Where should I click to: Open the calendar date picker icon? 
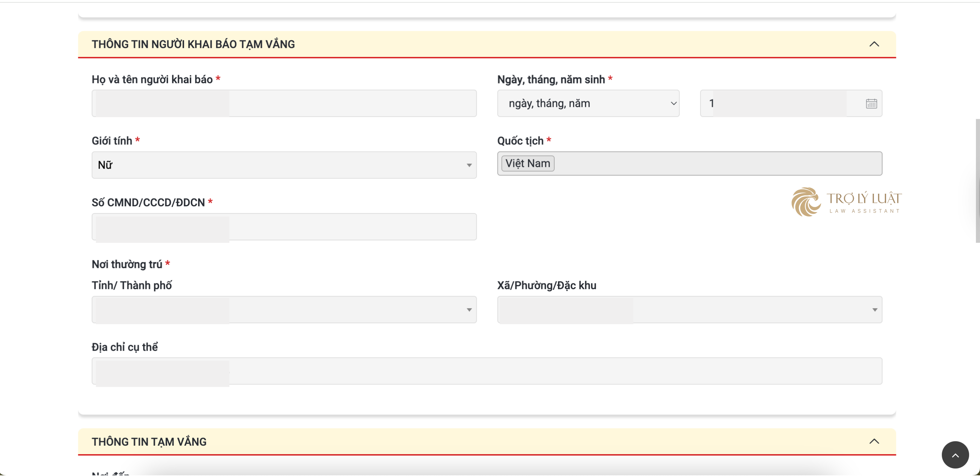coord(871,103)
